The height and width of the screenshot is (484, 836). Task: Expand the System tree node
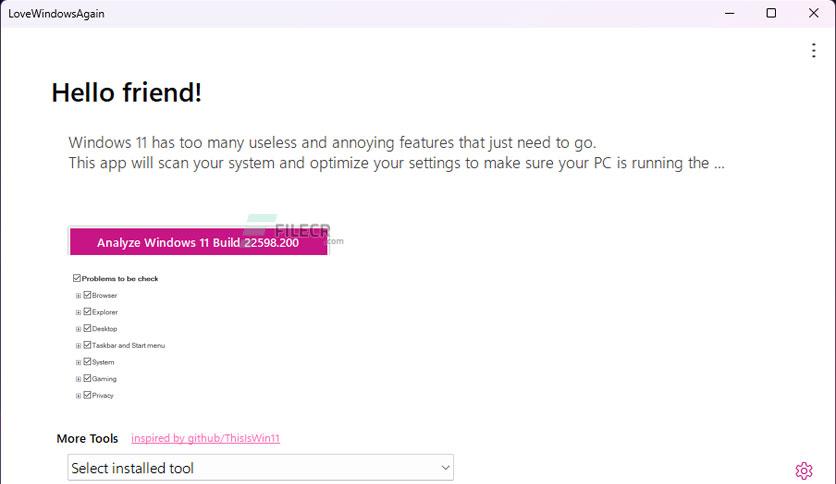click(78, 362)
